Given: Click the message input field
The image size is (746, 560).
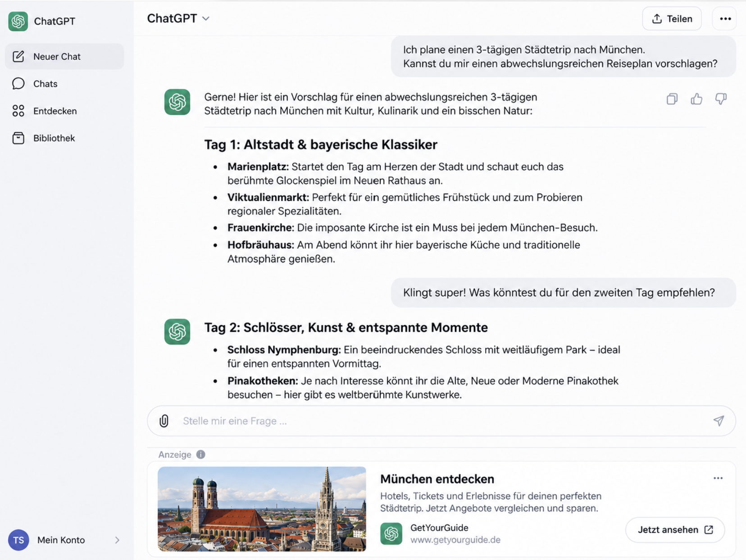Looking at the screenshot, I should point(441,421).
